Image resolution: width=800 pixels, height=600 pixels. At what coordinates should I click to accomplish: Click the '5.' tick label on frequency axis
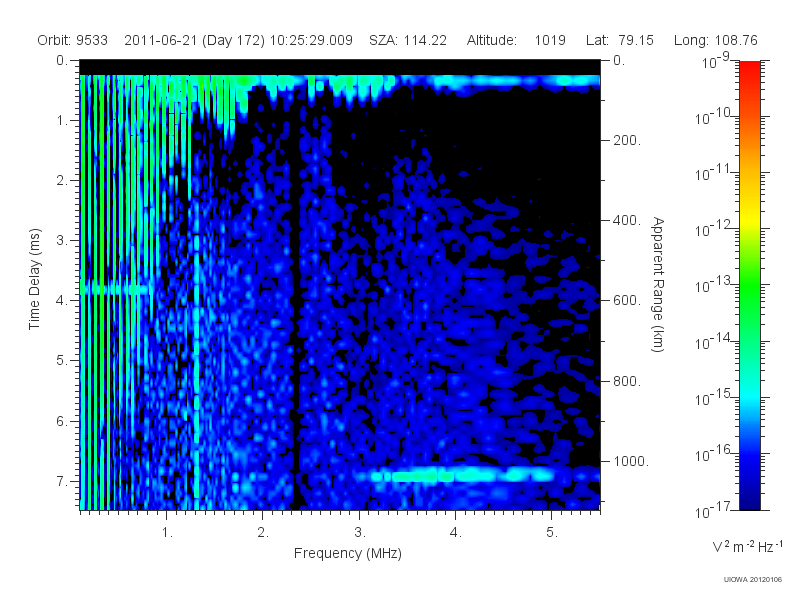(x=552, y=533)
